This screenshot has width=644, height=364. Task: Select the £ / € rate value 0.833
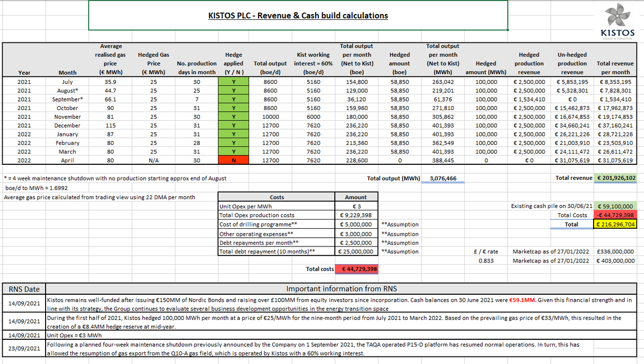pyautogui.click(x=486, y=260)
